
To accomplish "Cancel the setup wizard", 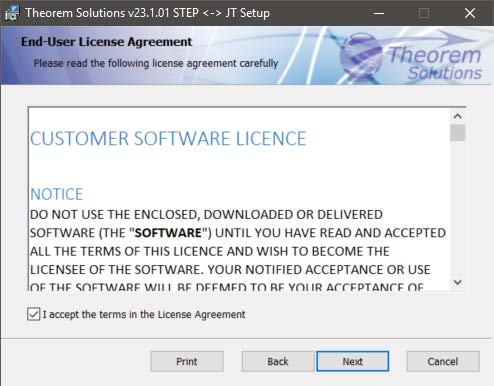I will coord(443,361).
